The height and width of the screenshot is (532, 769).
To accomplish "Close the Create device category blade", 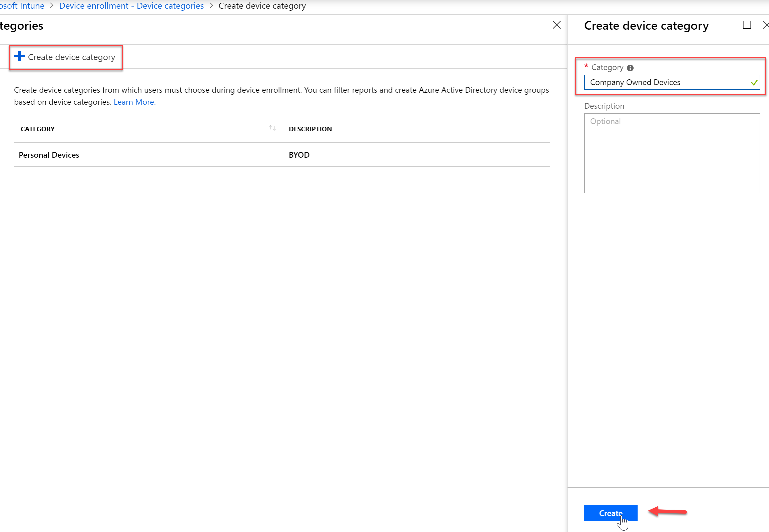I will click(766, 25).
